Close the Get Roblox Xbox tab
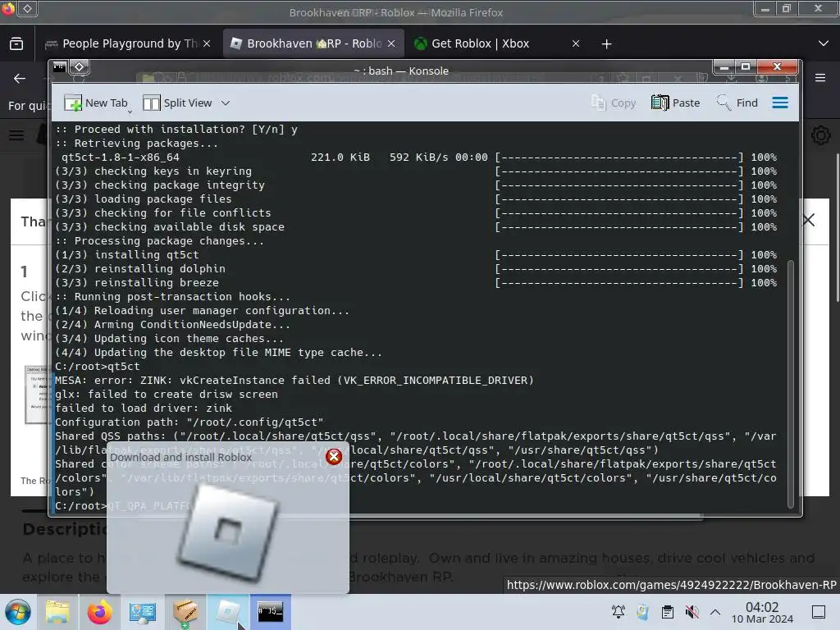This screenshot has width=840, height=630. pyautogui.click(x=576, y=43)
